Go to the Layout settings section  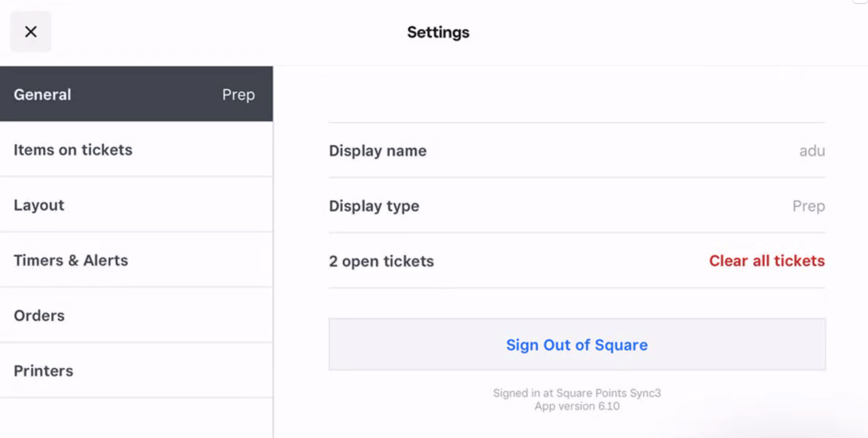(x=39, y=205)
